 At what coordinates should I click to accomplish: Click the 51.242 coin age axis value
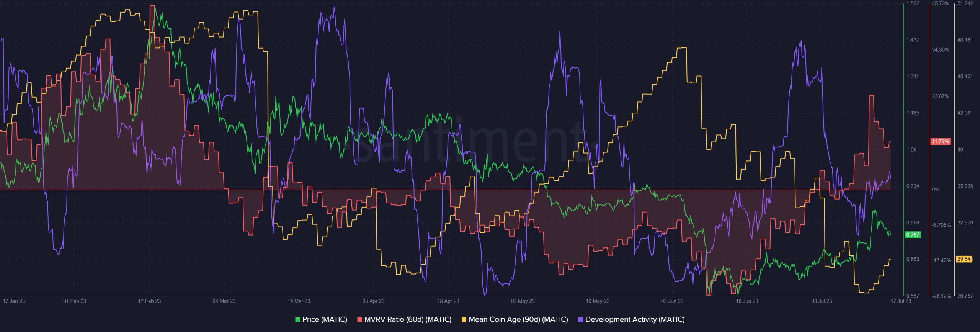(965, 3)
